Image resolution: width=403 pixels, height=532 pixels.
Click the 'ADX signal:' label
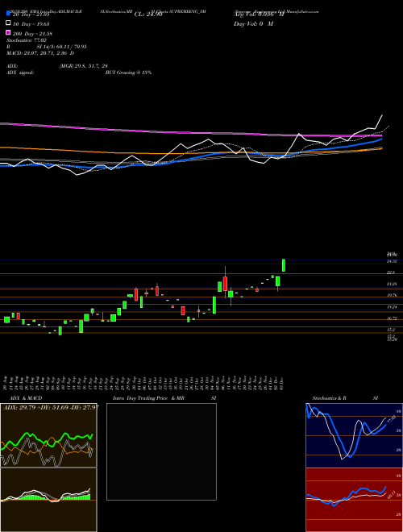20,73
